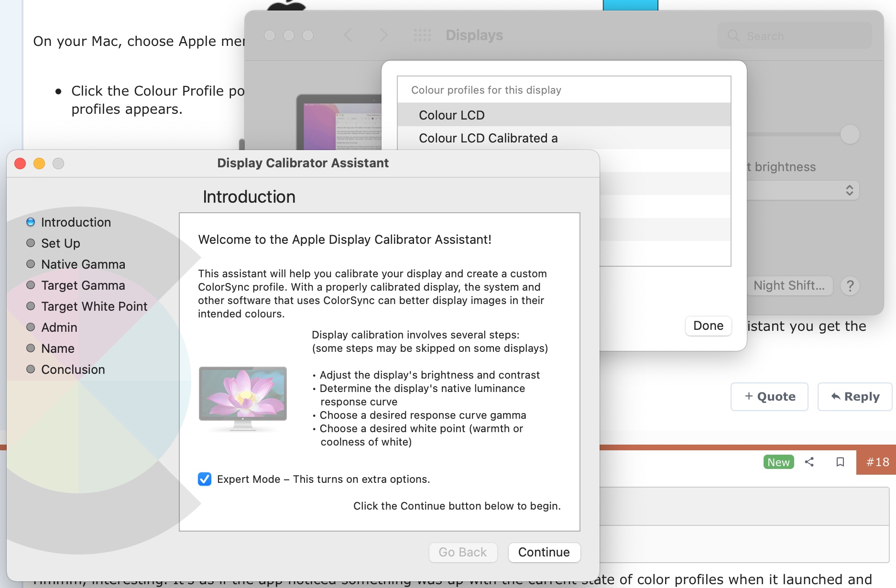Disable the Expert Mode checkbox
This screenshot has height=588, width=896.
(x=205, y=479)
